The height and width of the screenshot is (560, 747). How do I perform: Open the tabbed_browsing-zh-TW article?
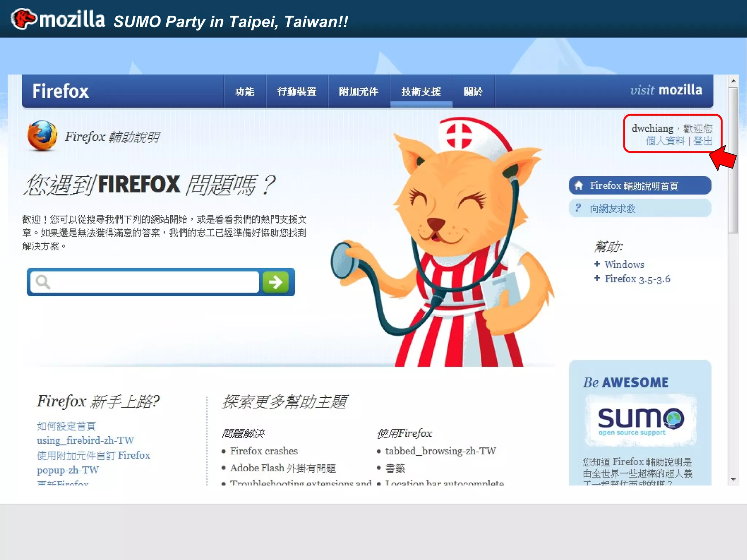[441, 451]
